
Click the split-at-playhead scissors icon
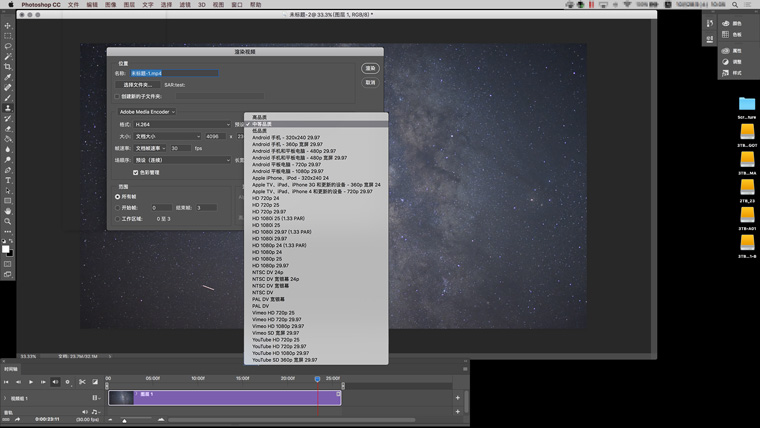[x=82, y=382]
